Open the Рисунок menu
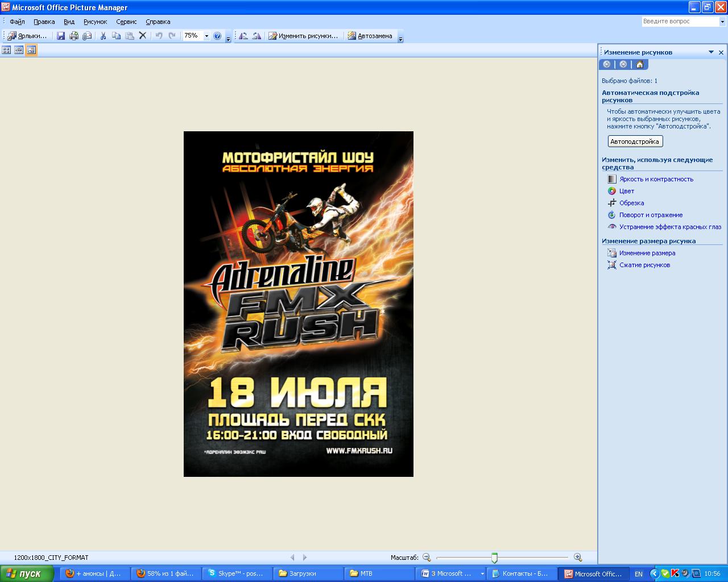Image resolution: width=728 pixels, height=582 pixels. pyautogui.click(x=96, y=22)
